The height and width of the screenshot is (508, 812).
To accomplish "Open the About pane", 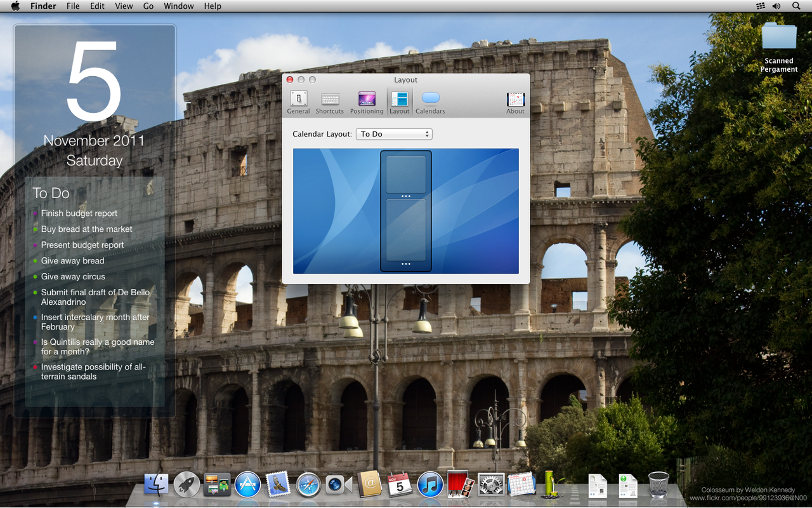I will 515,102.
